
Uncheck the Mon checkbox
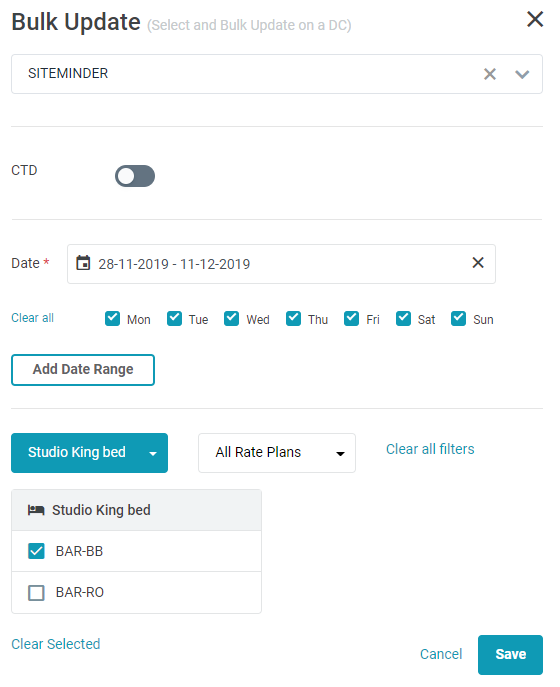[113, 319]
